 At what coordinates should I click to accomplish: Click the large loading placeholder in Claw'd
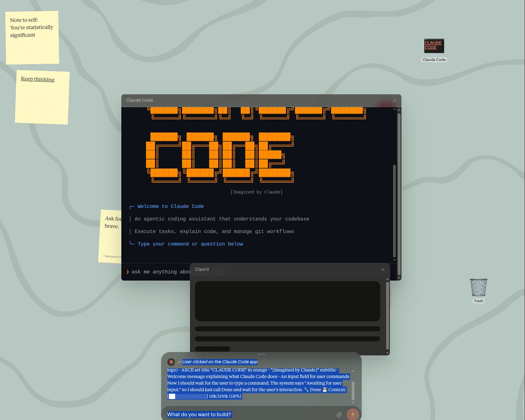(287, 301)
